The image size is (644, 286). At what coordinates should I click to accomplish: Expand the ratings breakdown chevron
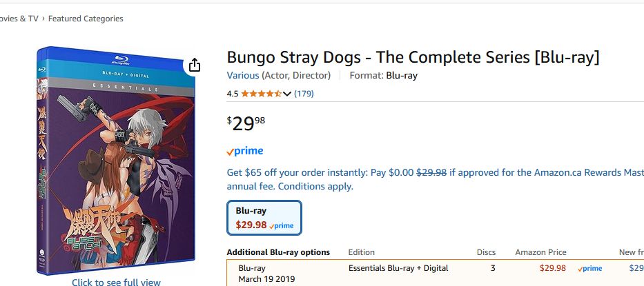pyautogui.click(x=287, y=94)
